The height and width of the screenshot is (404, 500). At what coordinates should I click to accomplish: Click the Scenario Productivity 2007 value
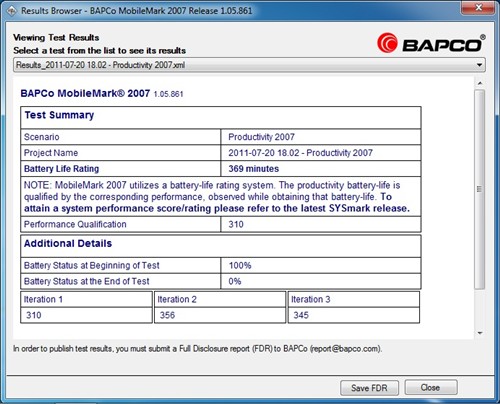pyautogui.click(x=261, y=137)
